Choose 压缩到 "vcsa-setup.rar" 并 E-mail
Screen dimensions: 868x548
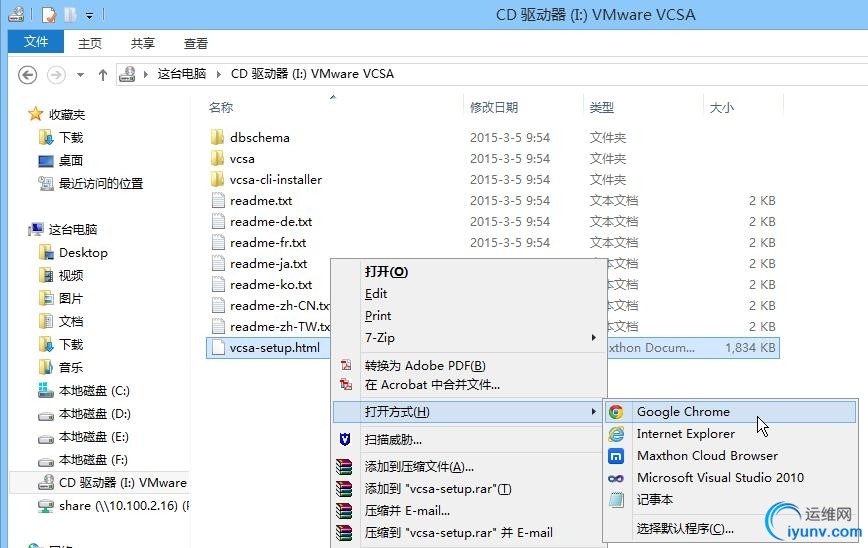pyautogui.click(x=458, y=533)
